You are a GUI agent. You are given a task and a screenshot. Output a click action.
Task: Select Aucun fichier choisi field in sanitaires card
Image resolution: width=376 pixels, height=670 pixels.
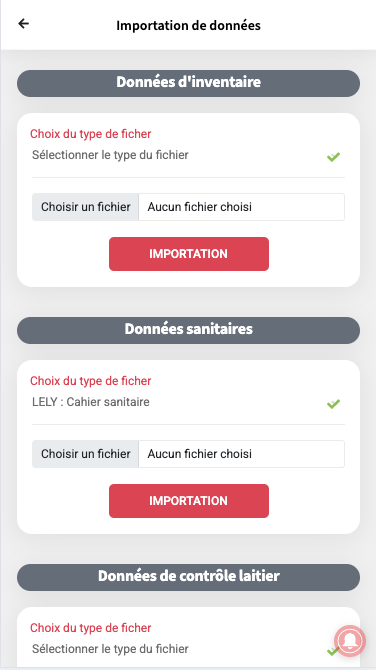(241, 454)
